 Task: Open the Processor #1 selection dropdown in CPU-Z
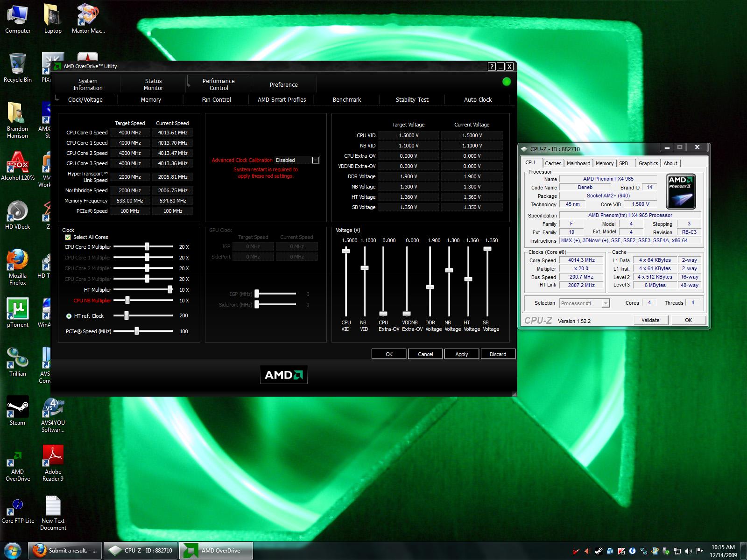click(x=585, y=303)
